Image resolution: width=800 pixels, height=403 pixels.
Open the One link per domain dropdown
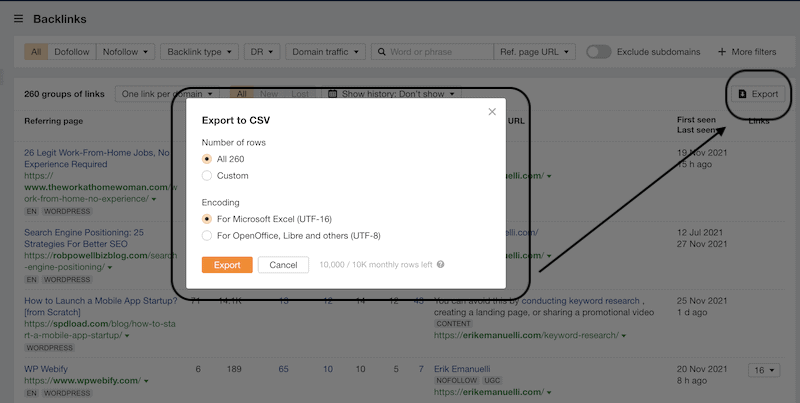(167, 94)
